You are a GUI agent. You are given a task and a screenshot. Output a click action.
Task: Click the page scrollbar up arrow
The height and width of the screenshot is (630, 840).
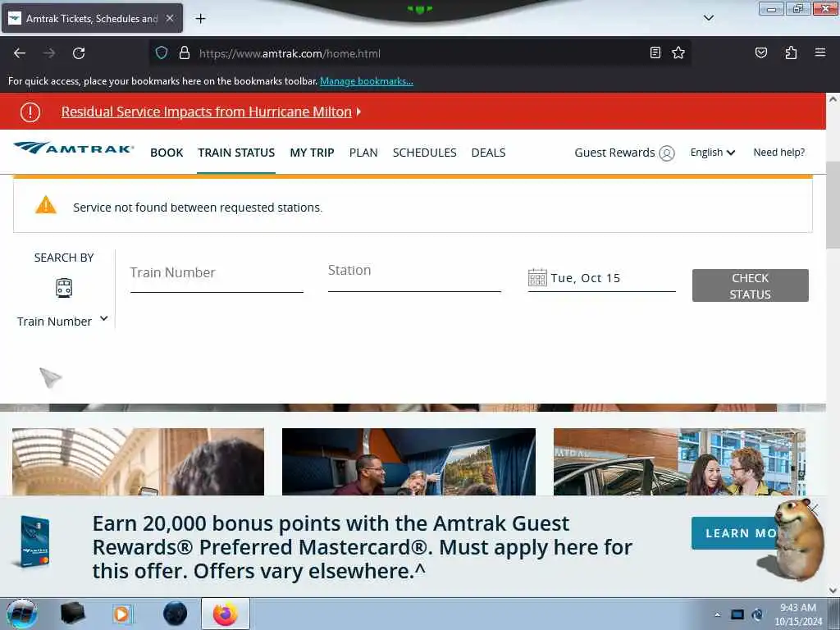click(x=833, y=99)
